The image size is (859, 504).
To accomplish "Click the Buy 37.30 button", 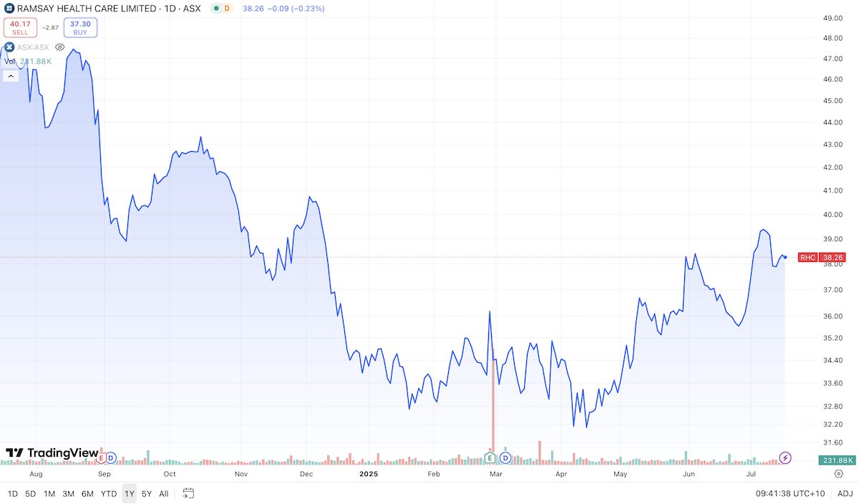I will point(80,28).
